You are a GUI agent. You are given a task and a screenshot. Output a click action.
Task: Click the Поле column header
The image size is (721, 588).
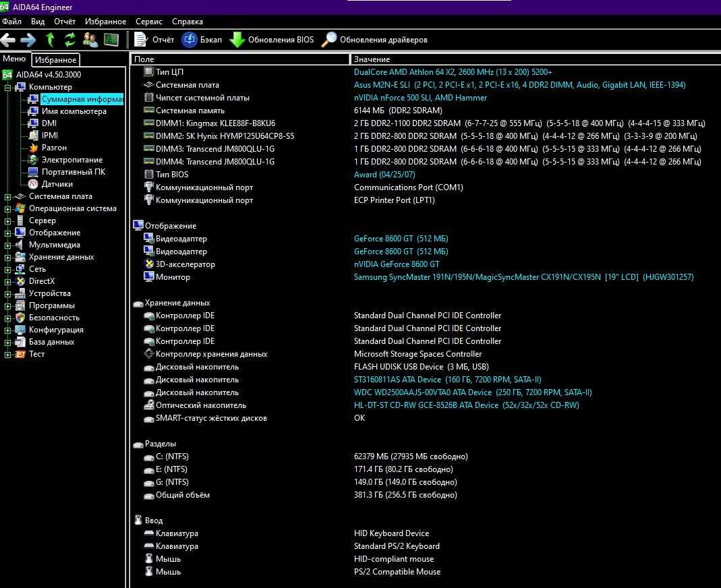tap(239, 59)
